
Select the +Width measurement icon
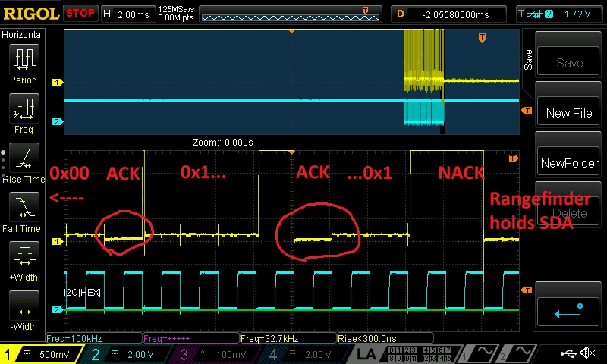[24, 256]
